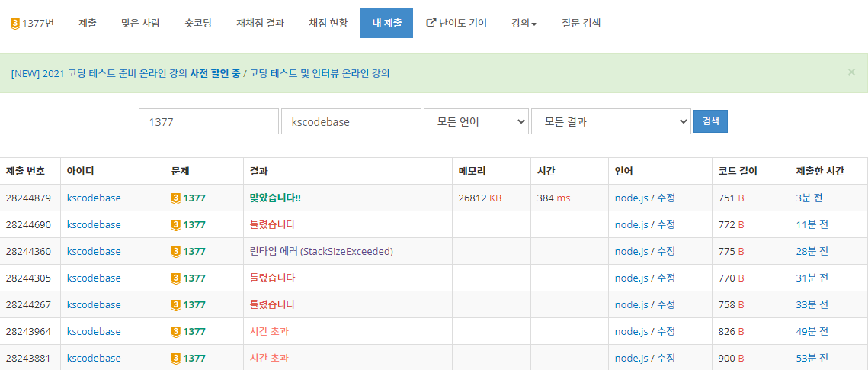Click tier badge icon in row 28243881
The width and height of the screenshot is (868, 370).
[176, 358]
